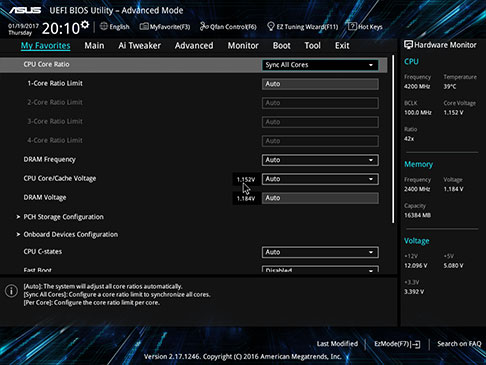Open the DRAM Frequency dropdown
This screenshot has height=365, width=486.
tap(320, 160)
